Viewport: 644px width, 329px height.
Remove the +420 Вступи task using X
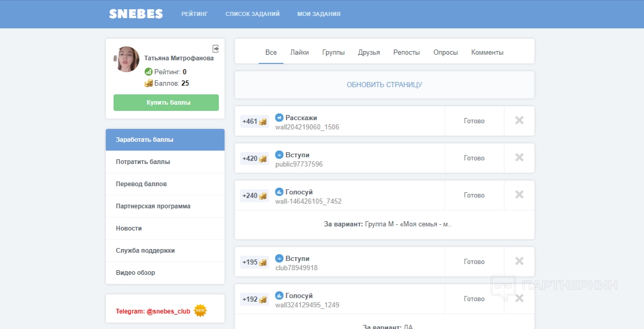(x=519, y=158)
